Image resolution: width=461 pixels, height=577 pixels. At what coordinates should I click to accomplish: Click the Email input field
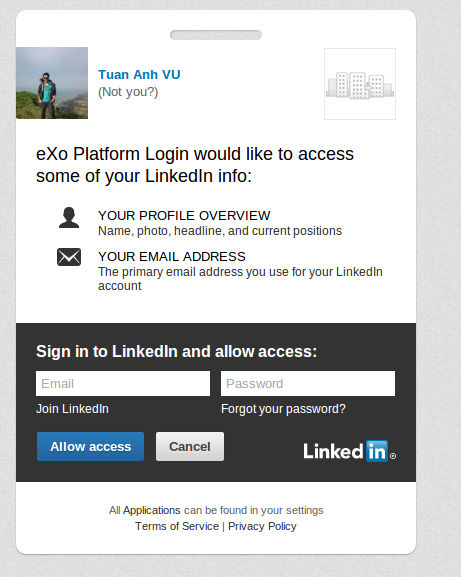(123, 383)
